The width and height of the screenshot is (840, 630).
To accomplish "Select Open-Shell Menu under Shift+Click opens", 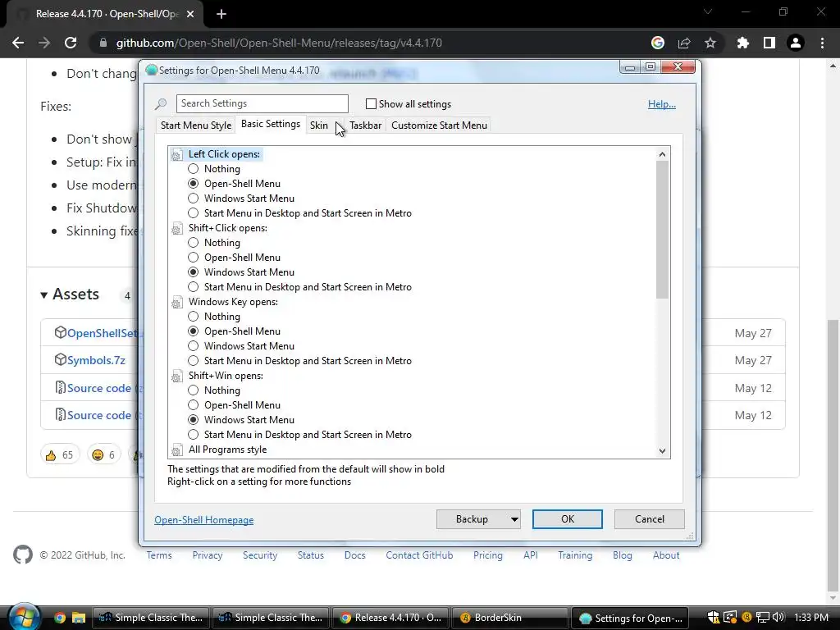I will 194,257.
